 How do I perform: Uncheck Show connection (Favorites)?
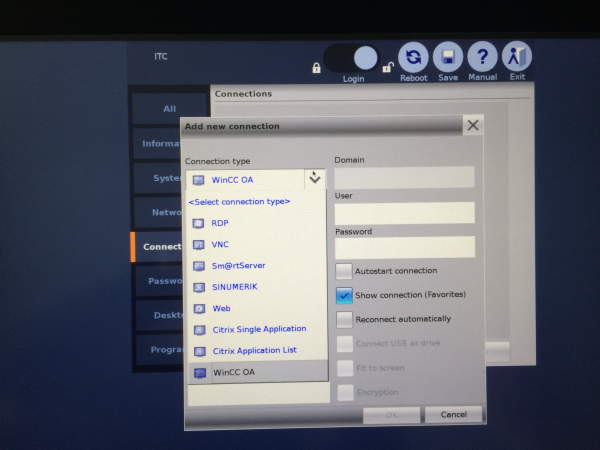pyautogui.click(x=344, y=295)
